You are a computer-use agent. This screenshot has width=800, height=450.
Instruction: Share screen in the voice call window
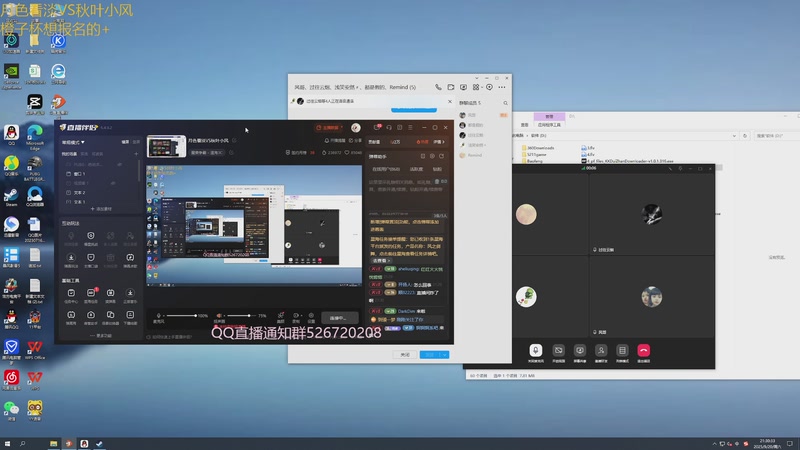(580, 351)
